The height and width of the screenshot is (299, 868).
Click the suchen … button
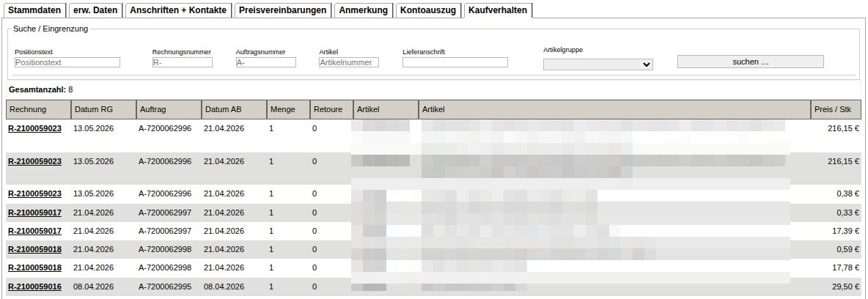coord(750,62)
